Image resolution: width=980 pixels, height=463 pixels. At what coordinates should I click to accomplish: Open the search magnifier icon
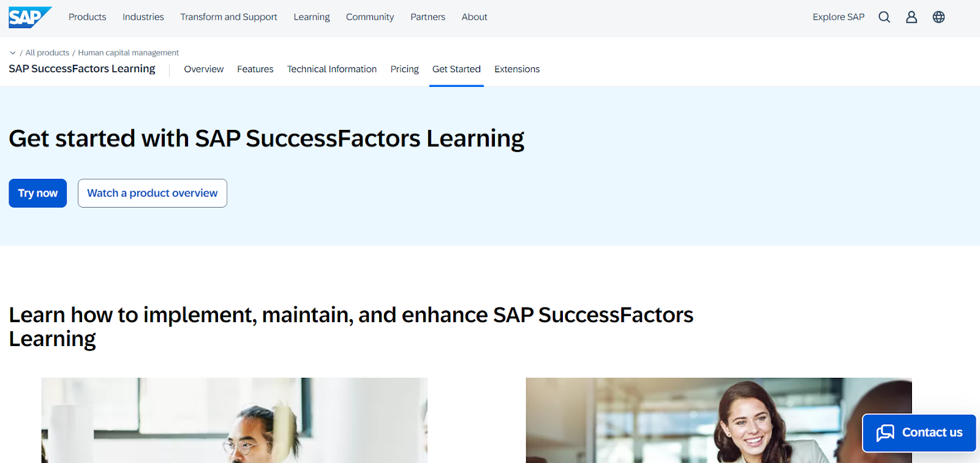[884, 17]
